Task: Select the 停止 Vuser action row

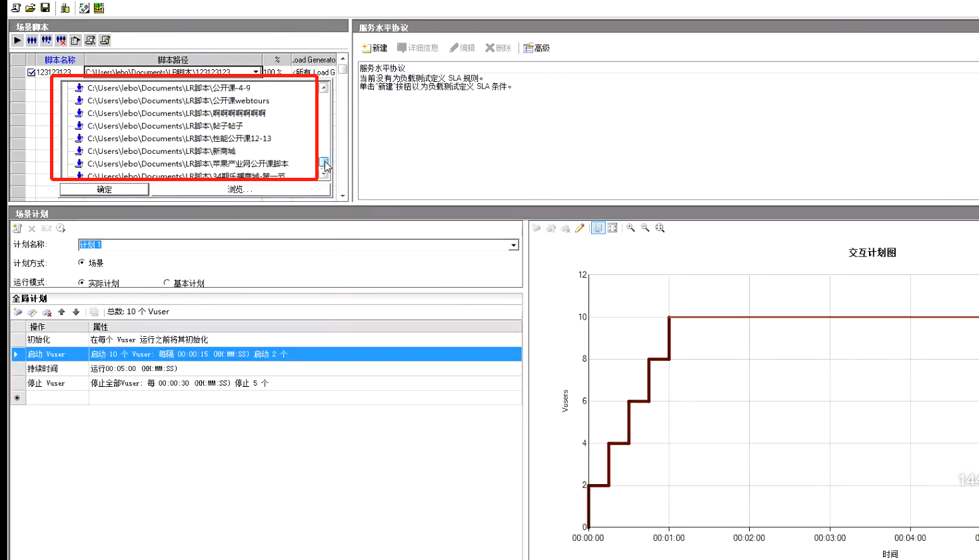Action: click(267, 384)
